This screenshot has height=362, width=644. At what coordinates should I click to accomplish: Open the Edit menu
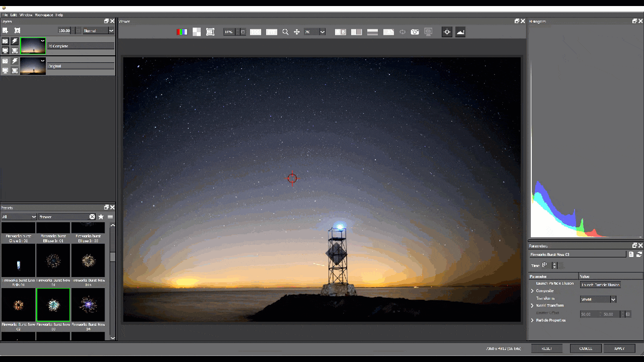click(14, 15)
